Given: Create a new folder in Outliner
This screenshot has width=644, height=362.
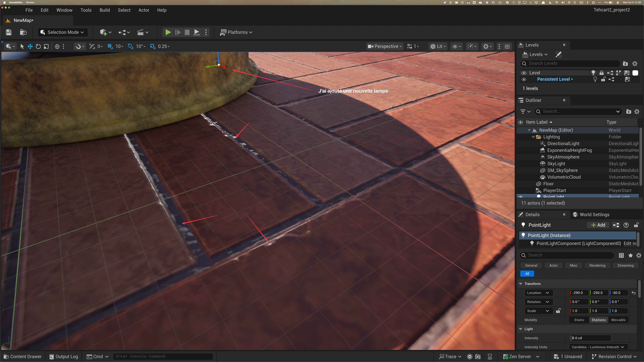Looking at the screenshot, I should pos(629,111).
